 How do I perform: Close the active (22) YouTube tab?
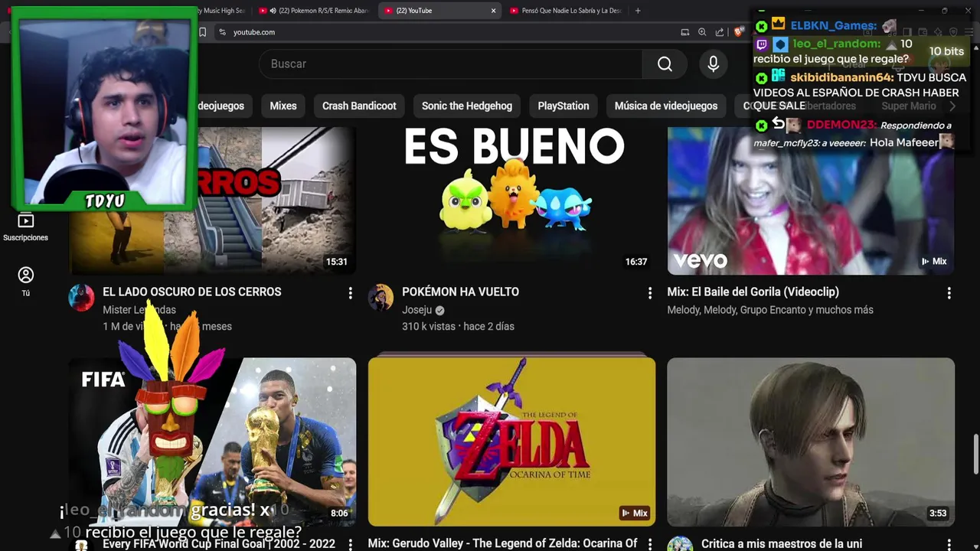coord(493,11)
